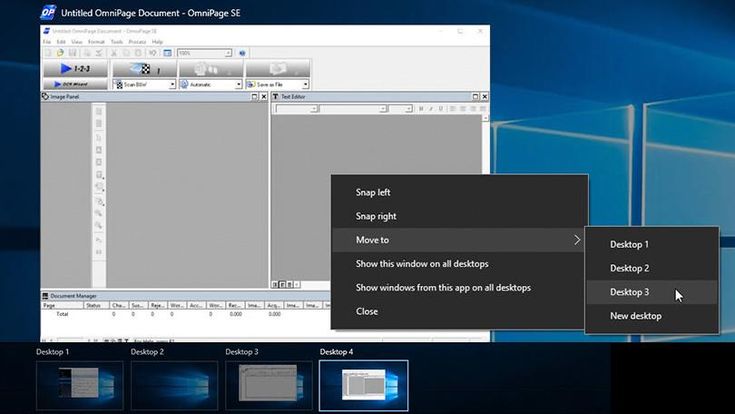
Task: Toggle Italic in Text Editor toolbar
Action: click(x=431, y=109)
